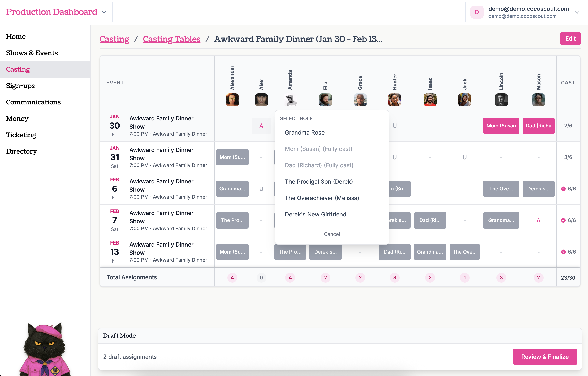Cancel the Select Role popup
This screenshot has height=376, width=588.
coord(332,234)
